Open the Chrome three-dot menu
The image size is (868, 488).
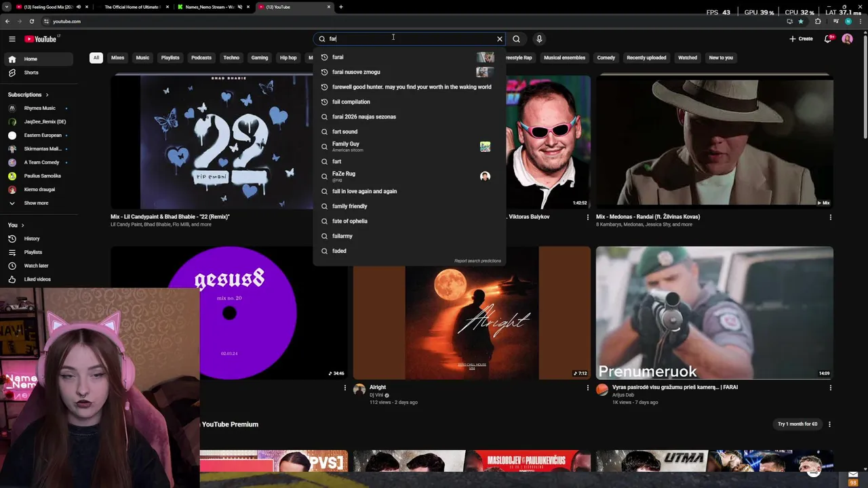coord(861,21)
